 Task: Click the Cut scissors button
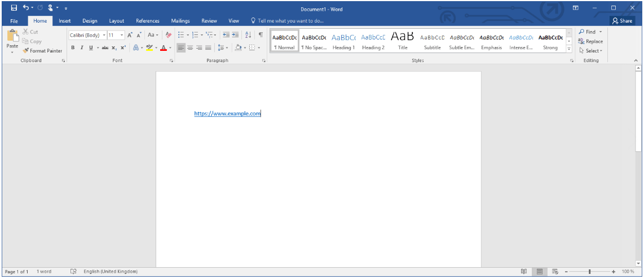pyautogui.click(x=30, y=32)
